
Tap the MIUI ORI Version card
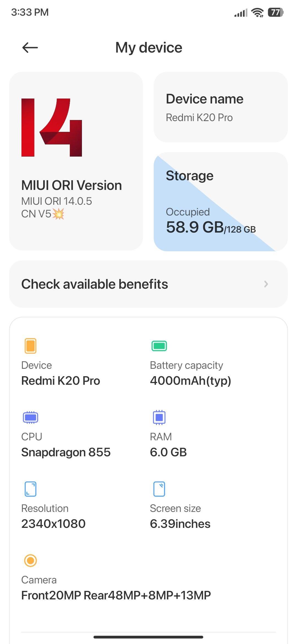(76, 161)
